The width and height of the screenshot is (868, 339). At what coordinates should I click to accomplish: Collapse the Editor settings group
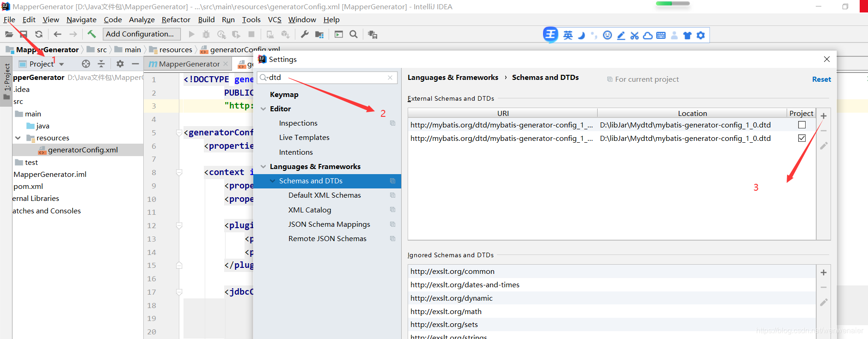[x=263, y=109]
